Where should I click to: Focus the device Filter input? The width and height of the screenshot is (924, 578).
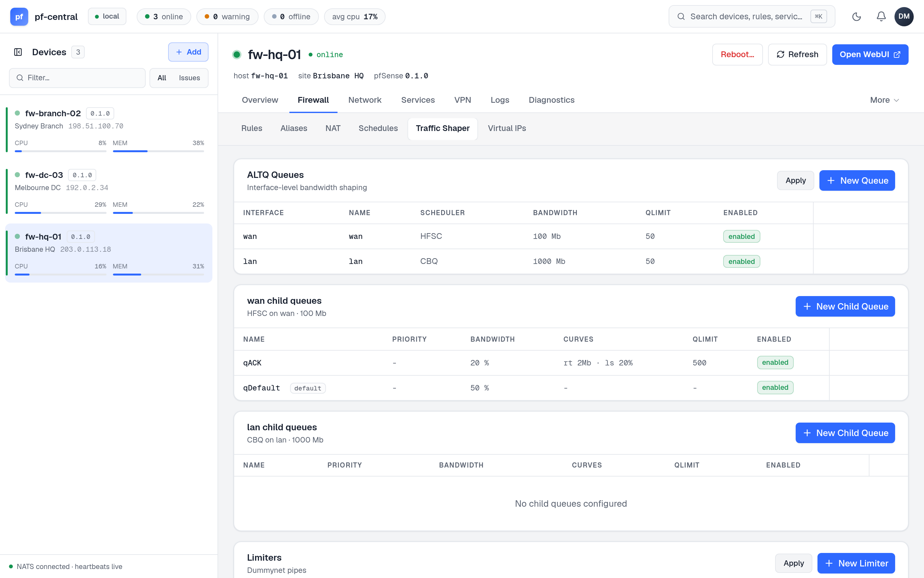coord(77,78)
